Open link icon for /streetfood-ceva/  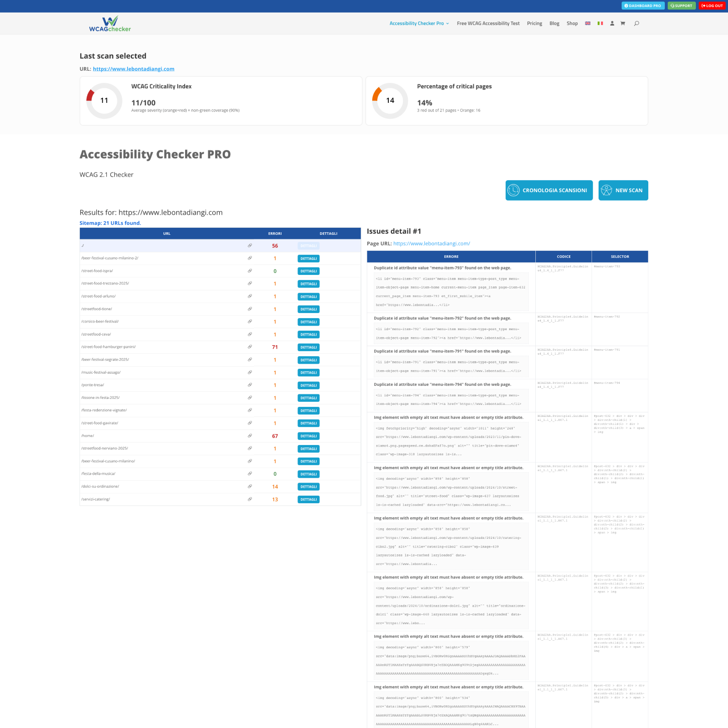coord(250,334)
